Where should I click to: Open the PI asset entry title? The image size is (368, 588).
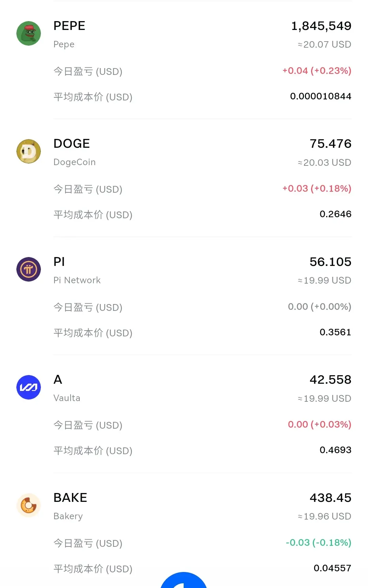59,261
